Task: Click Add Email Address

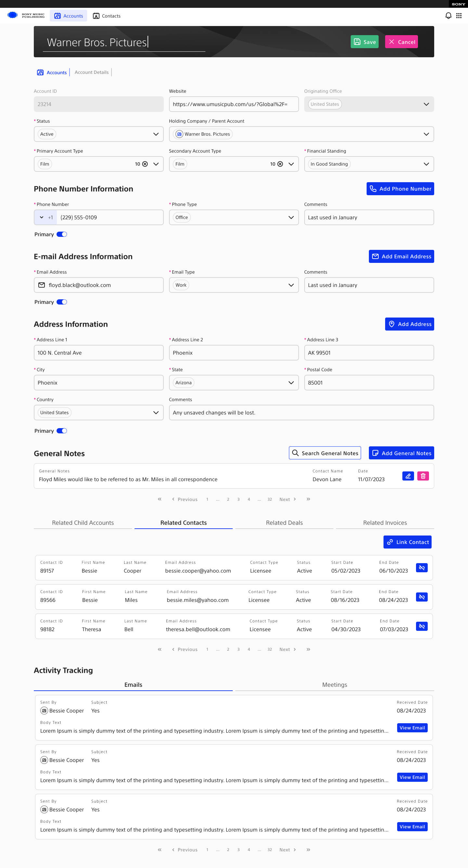Action: [401, 256]
